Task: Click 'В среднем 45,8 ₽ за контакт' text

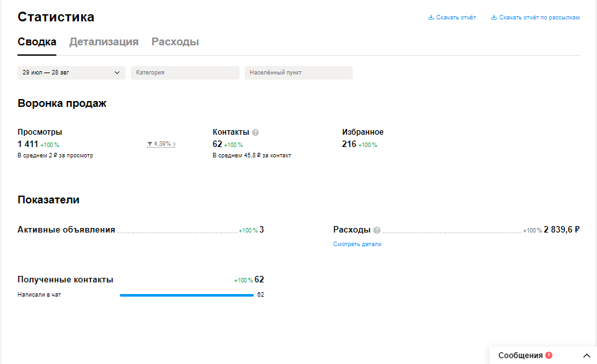Action: 252,155
